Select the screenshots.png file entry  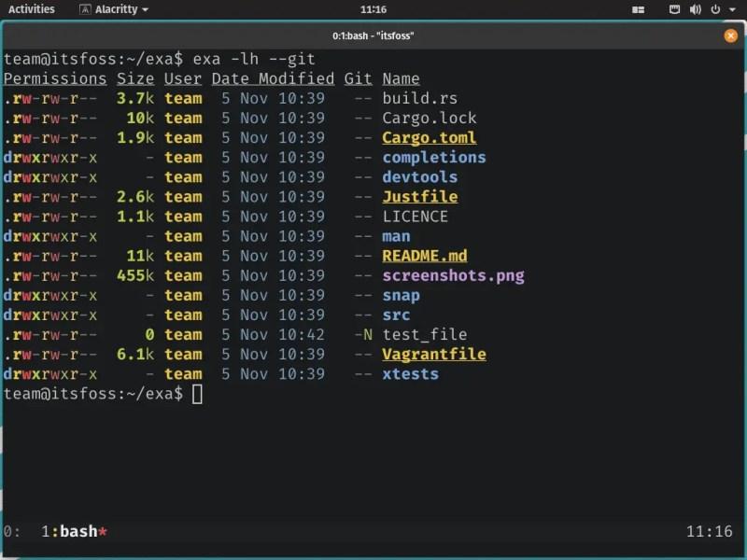453,275
